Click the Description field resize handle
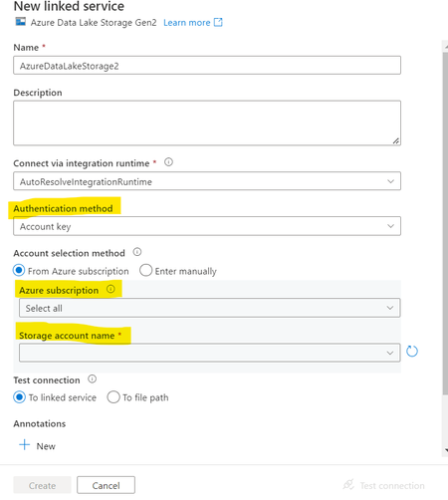 point(396,140)
